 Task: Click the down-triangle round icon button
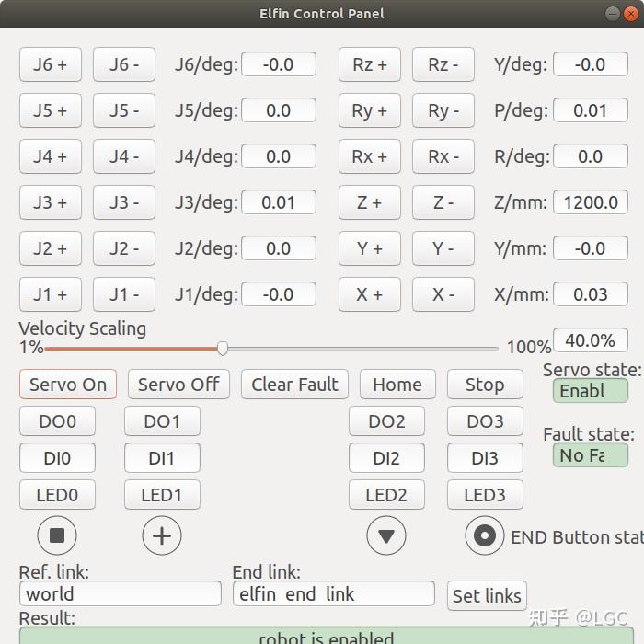pos(386,535)
